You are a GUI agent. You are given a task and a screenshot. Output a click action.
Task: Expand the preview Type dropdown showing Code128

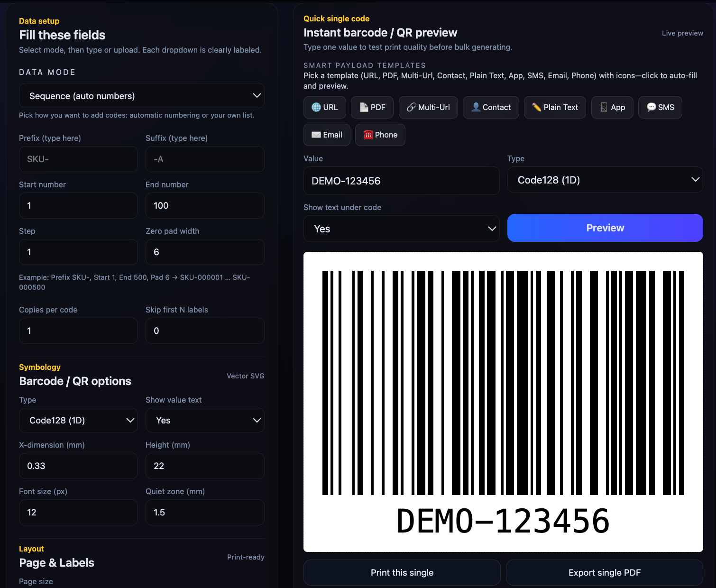pyautogui.click(x=605, y=180)
